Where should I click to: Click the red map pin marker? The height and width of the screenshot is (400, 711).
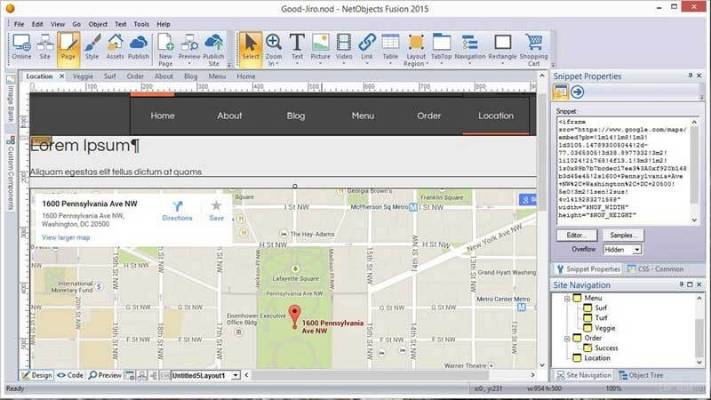[x=295, y=317]
